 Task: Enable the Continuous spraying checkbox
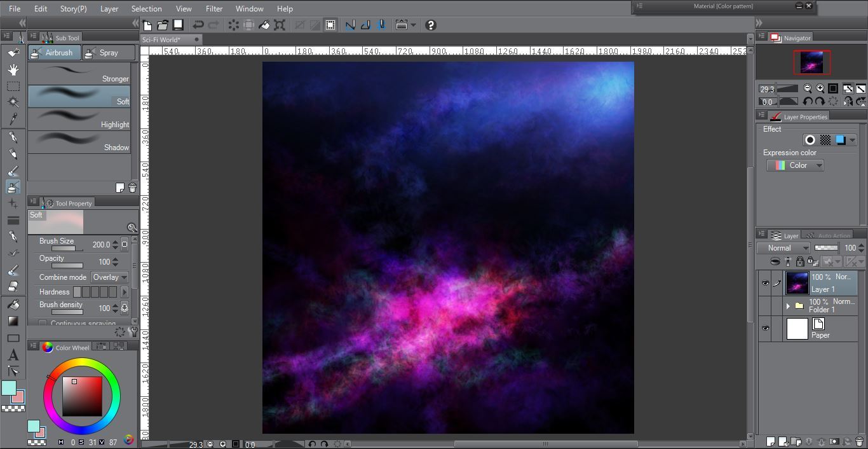click(43, 324)
